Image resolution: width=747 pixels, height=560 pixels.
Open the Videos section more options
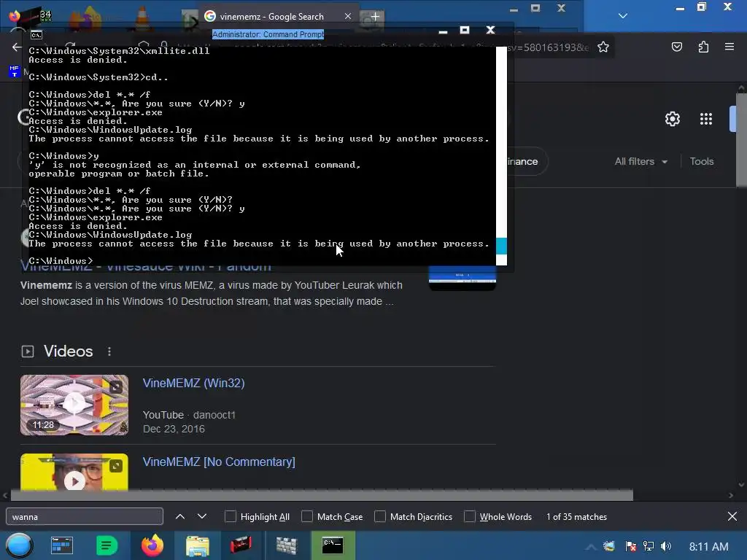109,351
